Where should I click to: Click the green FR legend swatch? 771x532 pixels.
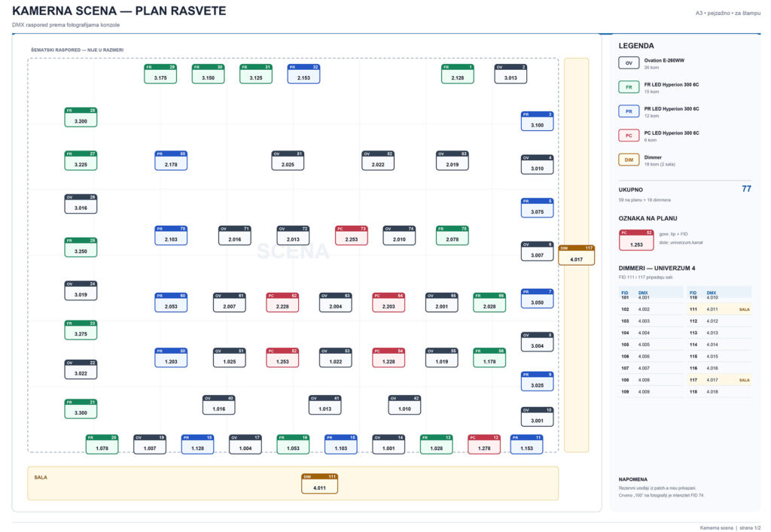[629, 87]
